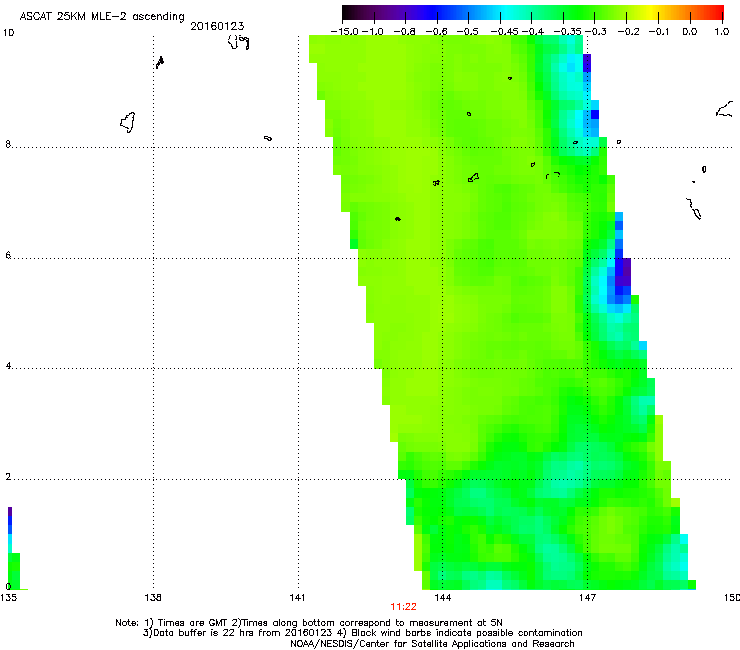
Task: Click the colorbar label "-0.3"
Action: (596, 32)
